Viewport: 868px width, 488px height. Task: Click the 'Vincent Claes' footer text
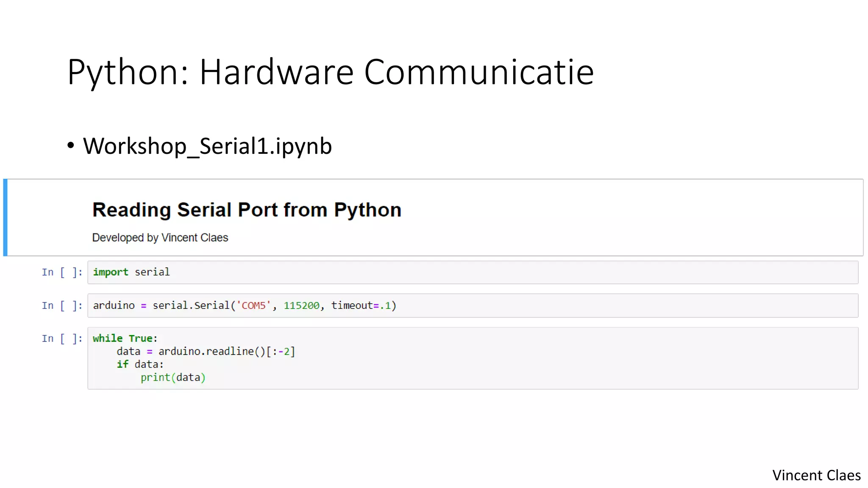pos(816,475)
